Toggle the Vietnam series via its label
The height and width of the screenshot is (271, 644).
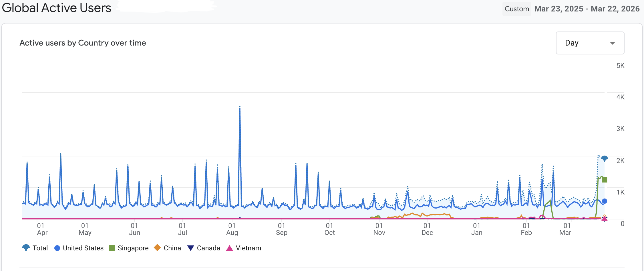(248, 248)
